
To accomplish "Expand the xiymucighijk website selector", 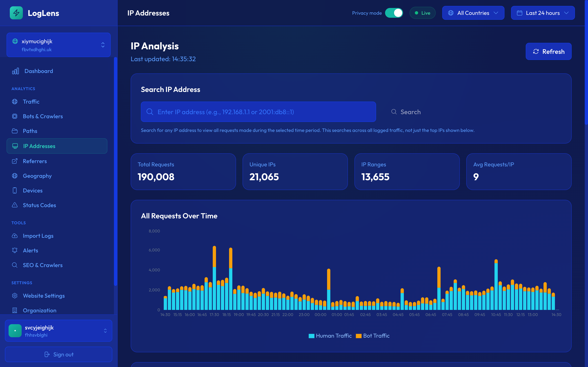I will [x=59, y=45].
